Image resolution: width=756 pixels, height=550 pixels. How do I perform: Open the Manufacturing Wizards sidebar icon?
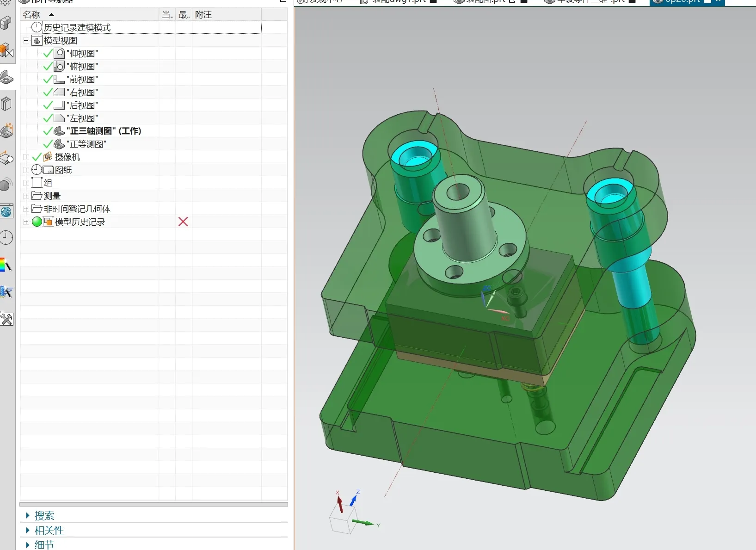[x=6, y=292]
